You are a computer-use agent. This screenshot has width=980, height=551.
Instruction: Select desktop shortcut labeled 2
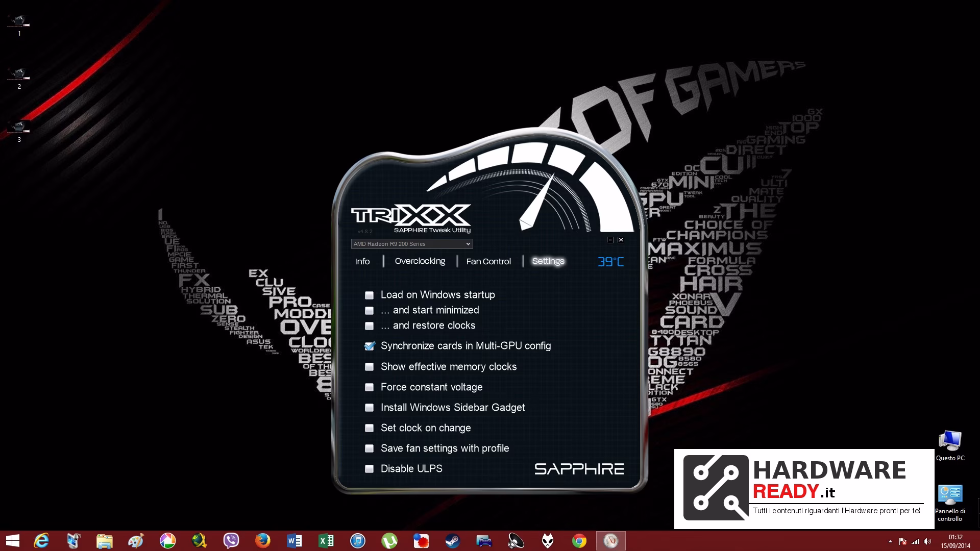[19, 79]
